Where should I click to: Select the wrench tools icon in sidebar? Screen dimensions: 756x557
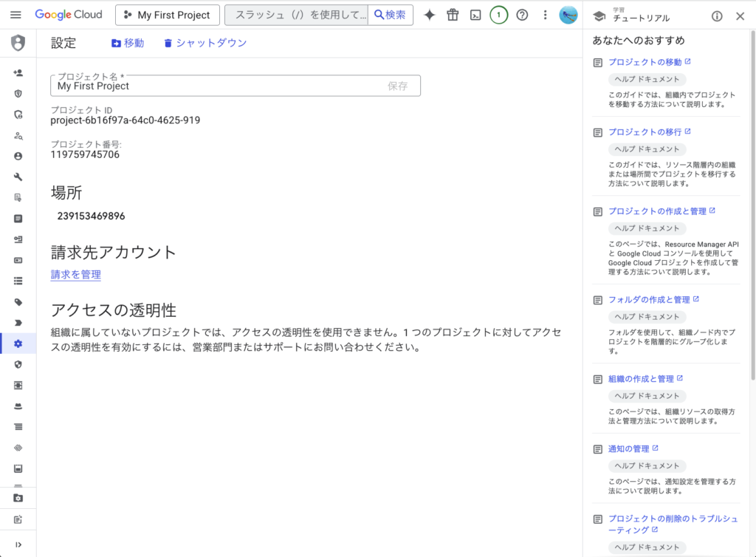point(18,177)
